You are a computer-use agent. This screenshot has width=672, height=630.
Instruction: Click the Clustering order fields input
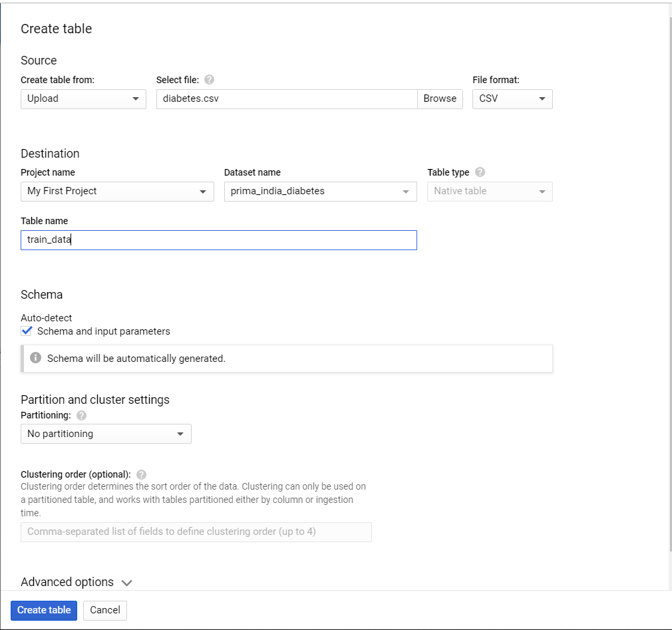click(196, 532)
